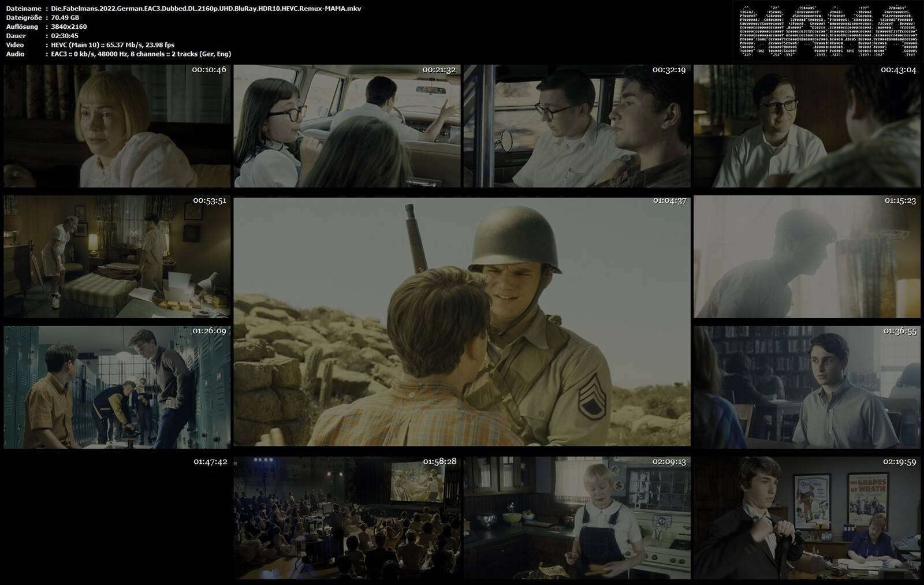This screenshot has width=924, height=585.
Task: Click the 00:32:19 timestamp text
Action: click(x=669, y=70)
